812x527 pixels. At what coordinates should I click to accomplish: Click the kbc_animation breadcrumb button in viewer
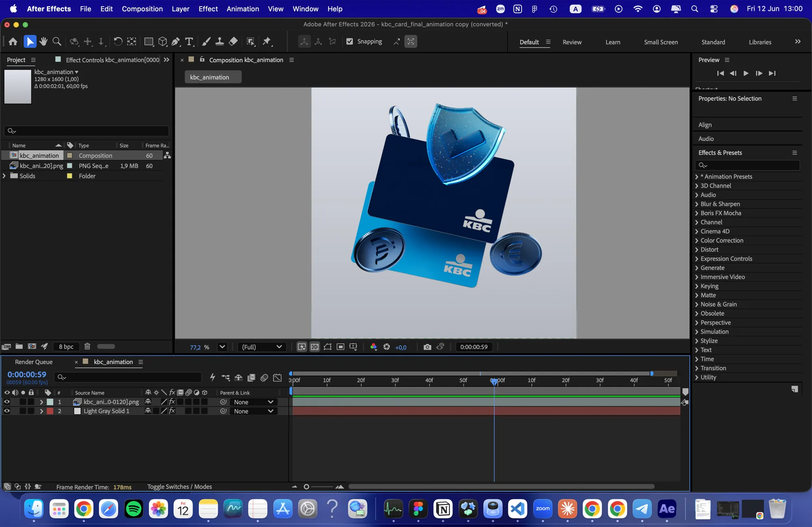point(213,77)
